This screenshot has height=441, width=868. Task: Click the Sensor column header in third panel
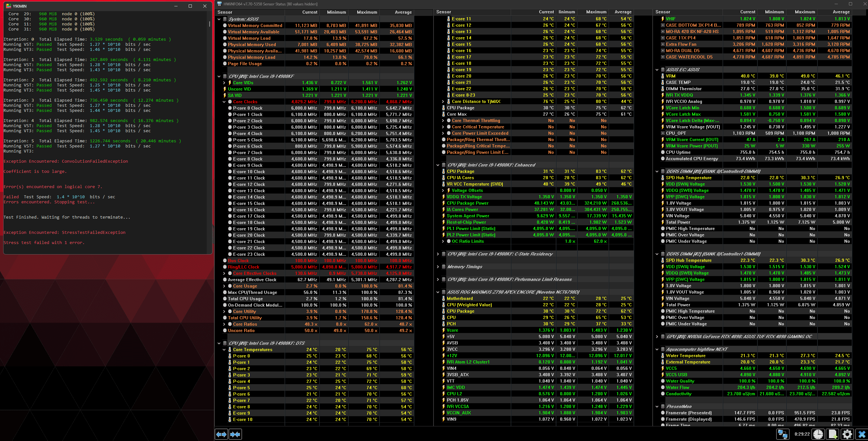click(687, 12)
